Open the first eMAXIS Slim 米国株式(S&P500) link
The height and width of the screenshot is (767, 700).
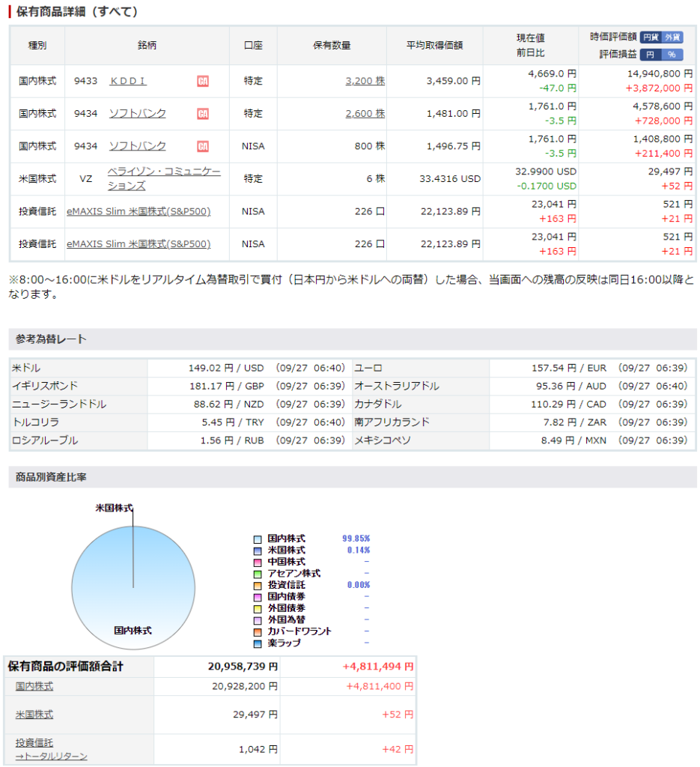(x=139, y=211)
